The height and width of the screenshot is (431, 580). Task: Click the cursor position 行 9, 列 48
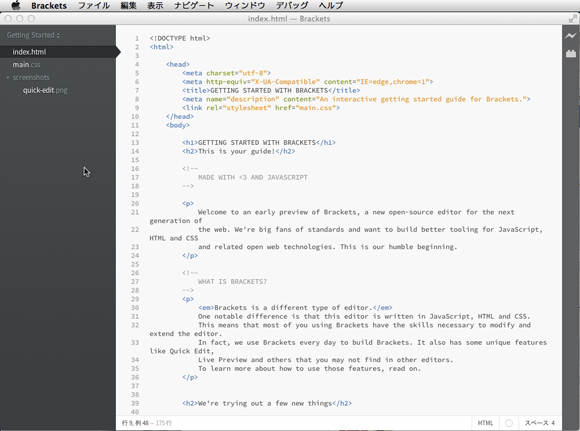click(135, 423)
